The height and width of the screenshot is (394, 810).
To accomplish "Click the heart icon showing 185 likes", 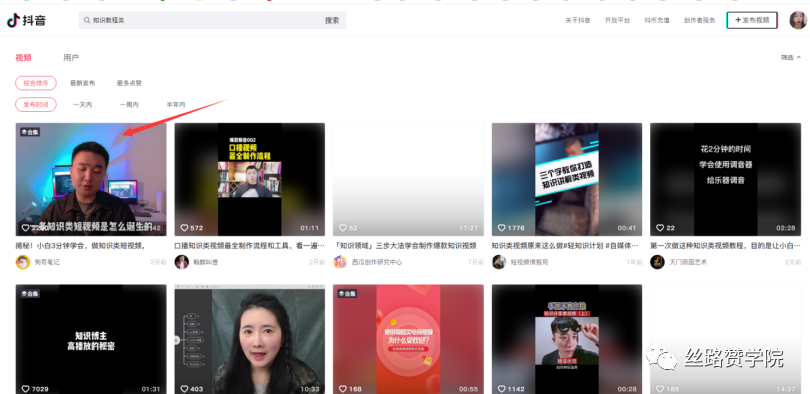I will pos(660,389).
